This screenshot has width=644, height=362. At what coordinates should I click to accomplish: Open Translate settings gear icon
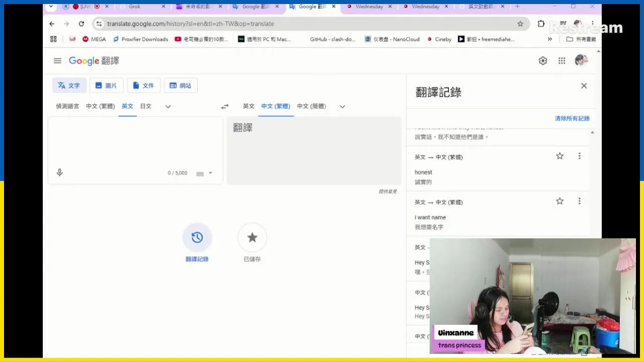(543, 61)
